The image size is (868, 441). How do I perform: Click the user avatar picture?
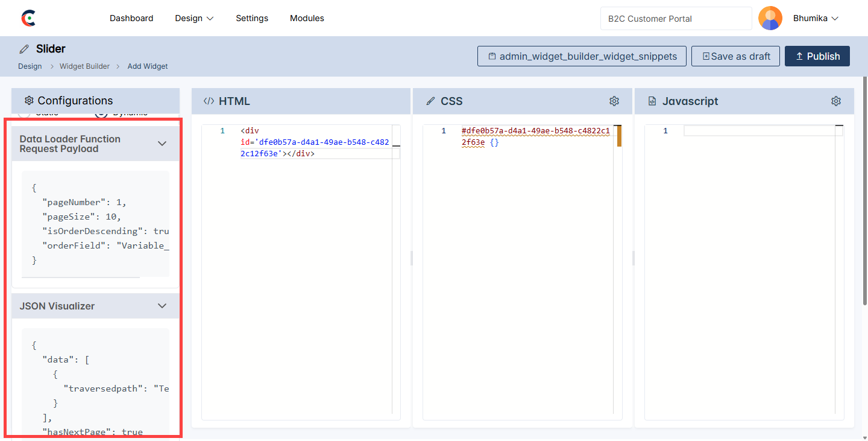click(x=770, y=18)
